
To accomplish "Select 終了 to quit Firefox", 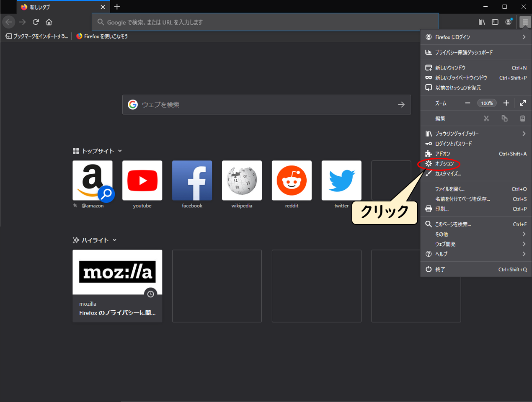I will (476, 270).
